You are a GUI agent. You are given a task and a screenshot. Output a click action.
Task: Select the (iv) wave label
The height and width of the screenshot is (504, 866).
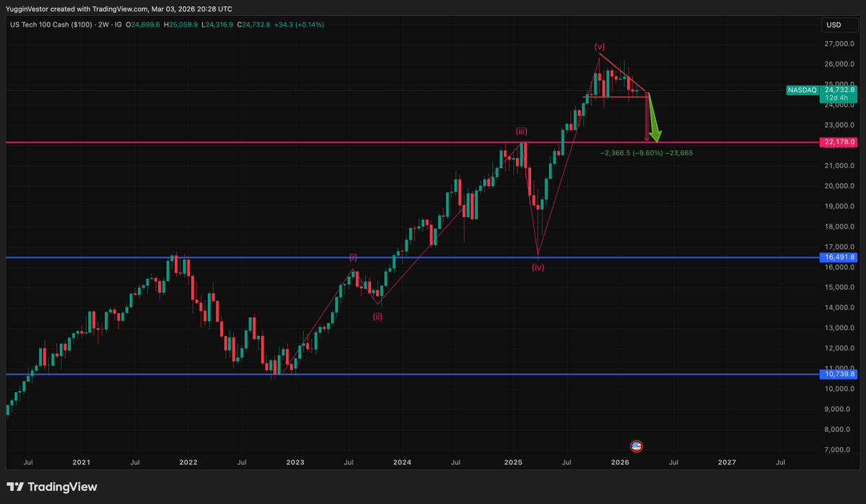coord(538,268)
